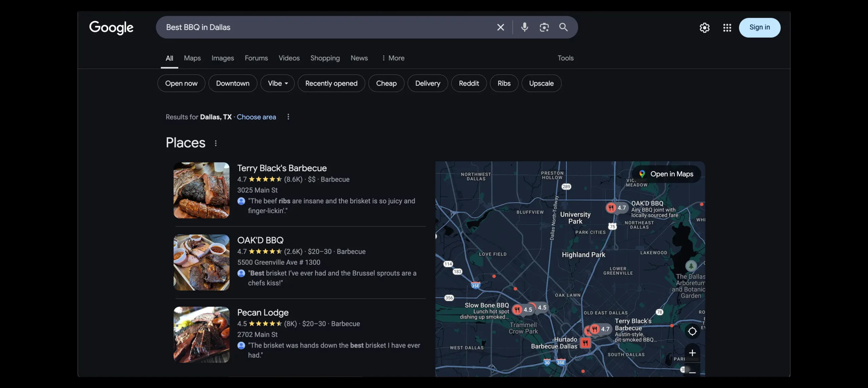Switch to the News tab
The image size is (868, 388).
pos(359,58)
